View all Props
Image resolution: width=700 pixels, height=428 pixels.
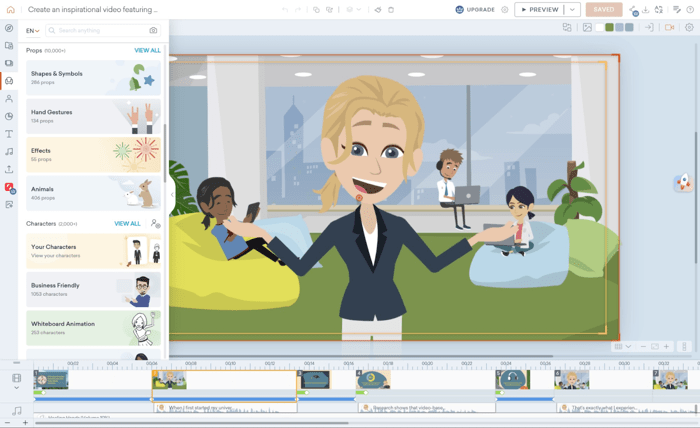(x=147, y=50)
